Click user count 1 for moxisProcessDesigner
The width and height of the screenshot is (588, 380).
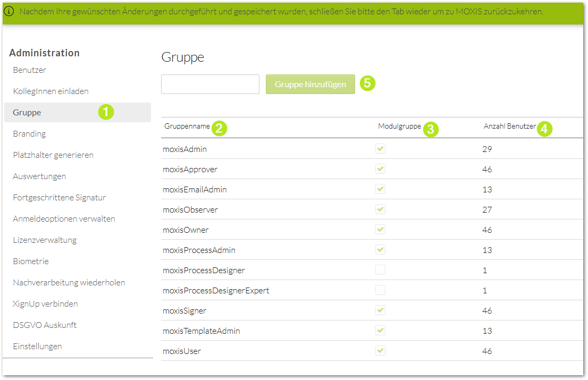(x=485, y=271)
